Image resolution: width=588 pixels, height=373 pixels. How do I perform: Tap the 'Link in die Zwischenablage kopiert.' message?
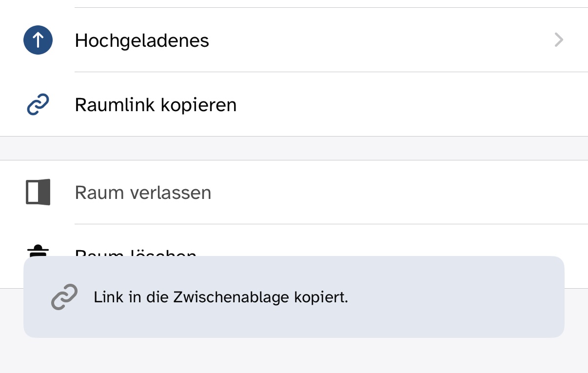[x=221, y=297]
